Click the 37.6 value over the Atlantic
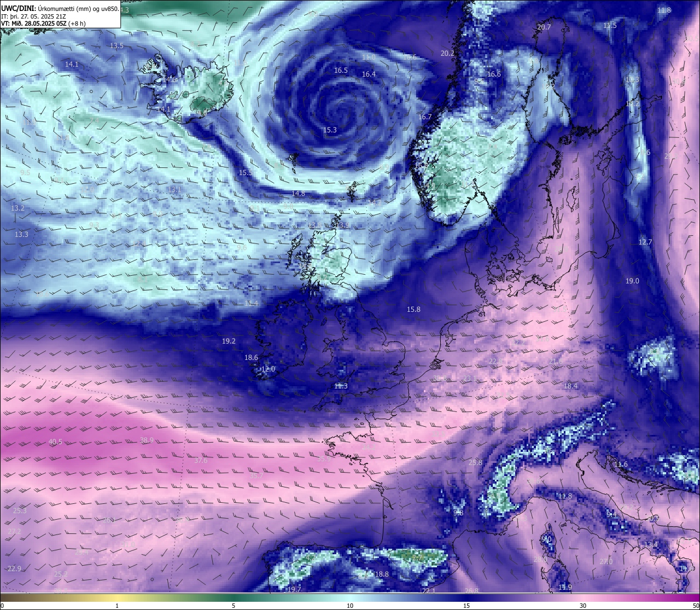The image size is (700, 610). click(x=201, y=461)
